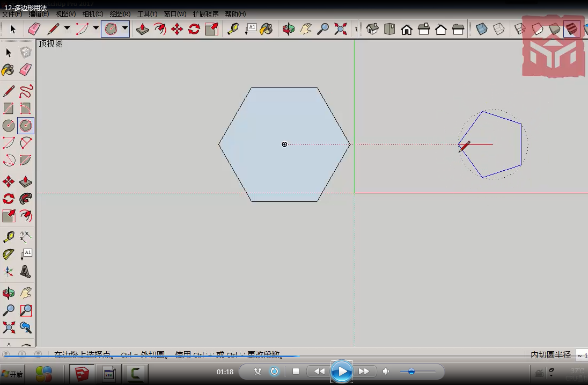588x385 pixels.
Task: Activate the Zoom Window tool in left panel
Action: click(26, 310)
